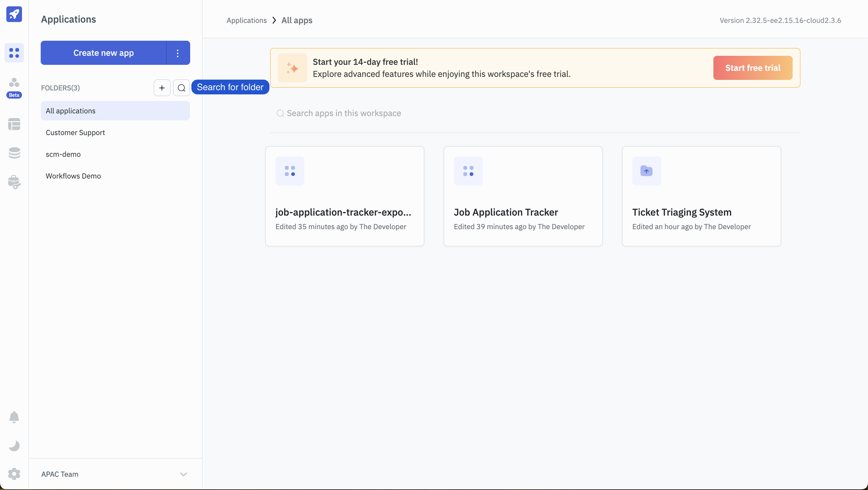868x490 pixels.
Task: Open the Applications dashboard grid icon
Action: (x=14, y=53)
